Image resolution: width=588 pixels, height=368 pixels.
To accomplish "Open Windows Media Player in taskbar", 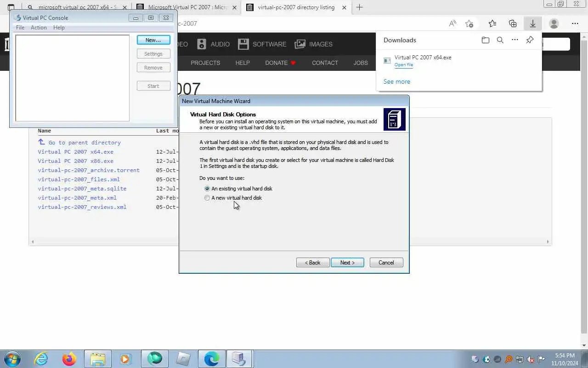I will point(125,359).
